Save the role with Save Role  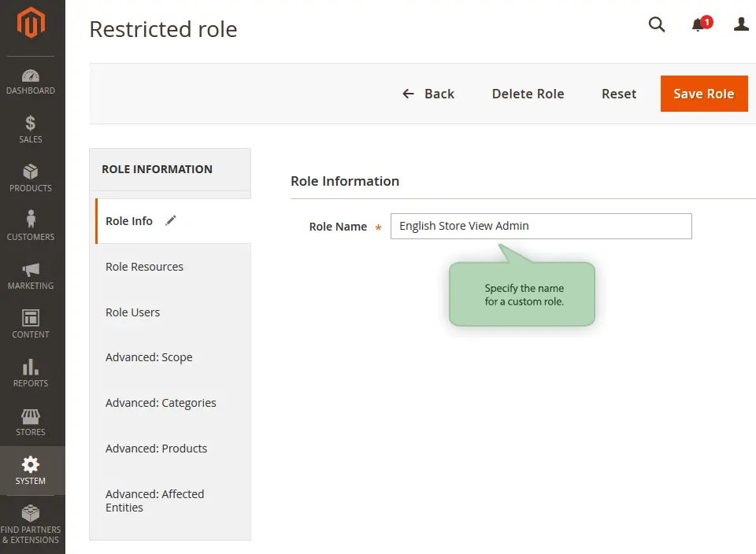pyautogui.click(x=703, y=93)
